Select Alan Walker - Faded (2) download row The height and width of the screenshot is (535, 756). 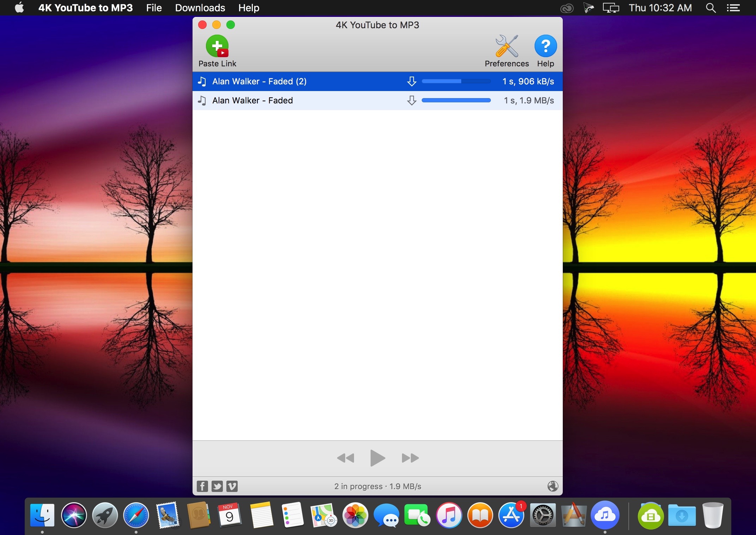(378, 81)
